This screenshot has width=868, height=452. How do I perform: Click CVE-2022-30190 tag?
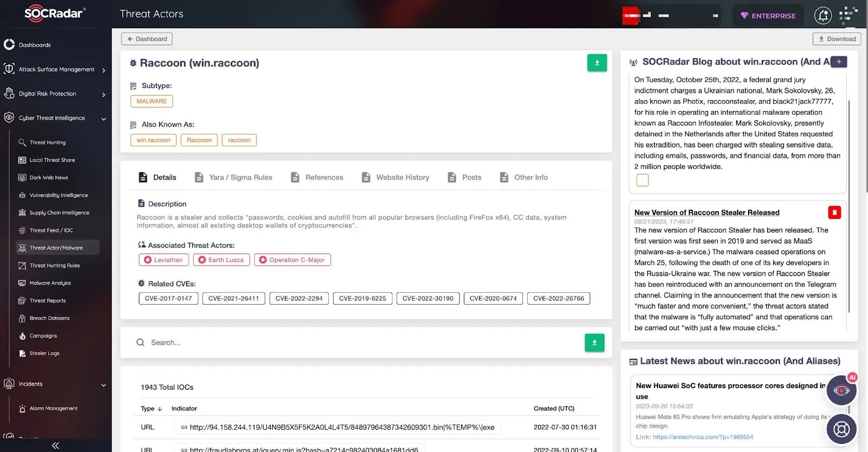click(428, 299)
